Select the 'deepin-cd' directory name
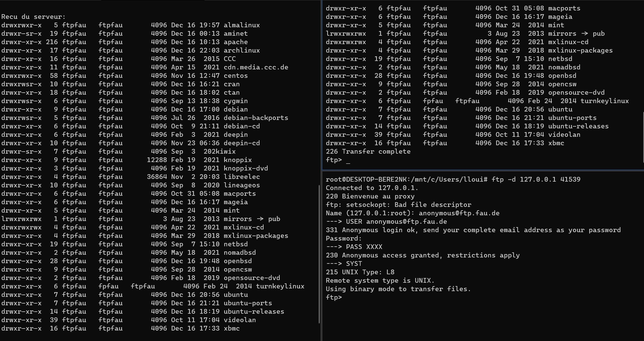The image size is (644, 341). (242, 143)
